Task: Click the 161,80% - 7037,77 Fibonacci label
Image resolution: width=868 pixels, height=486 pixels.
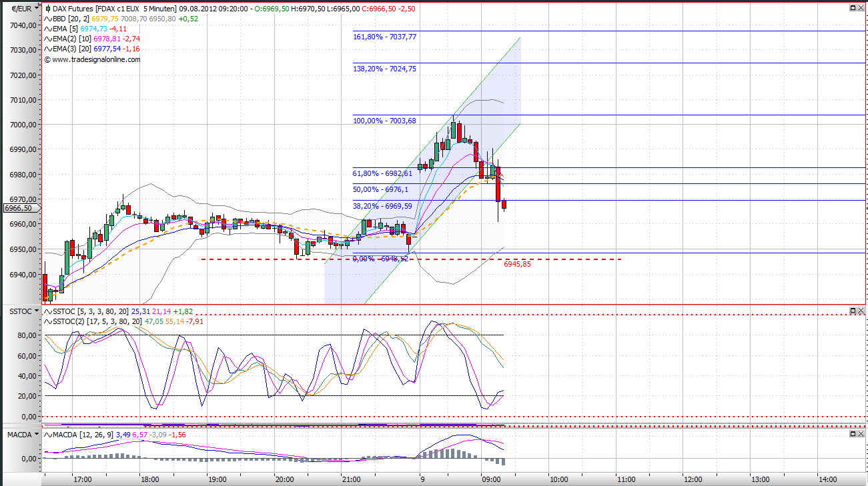Action: point(385,37)
